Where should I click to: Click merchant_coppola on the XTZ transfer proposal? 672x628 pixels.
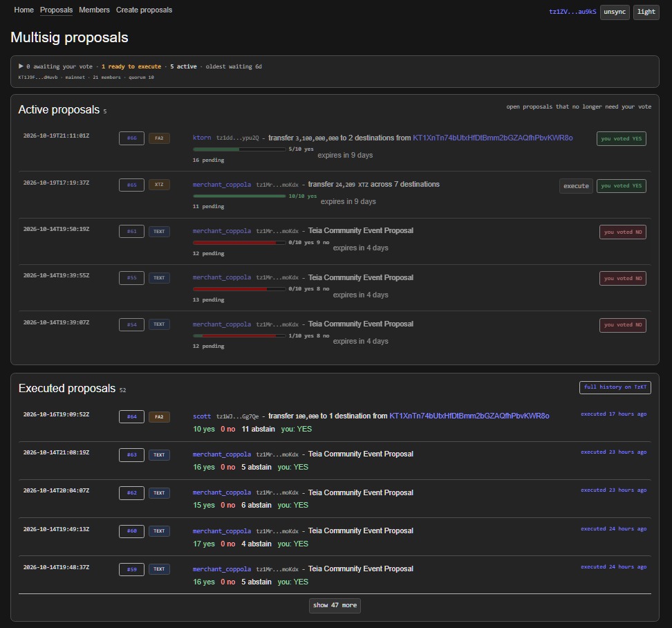222,185
